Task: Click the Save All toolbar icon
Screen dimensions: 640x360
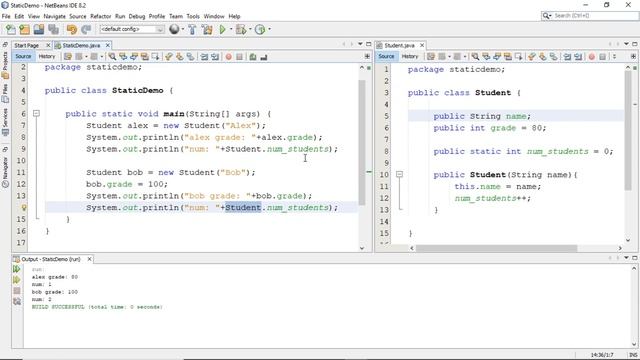Action: point(53,29)
